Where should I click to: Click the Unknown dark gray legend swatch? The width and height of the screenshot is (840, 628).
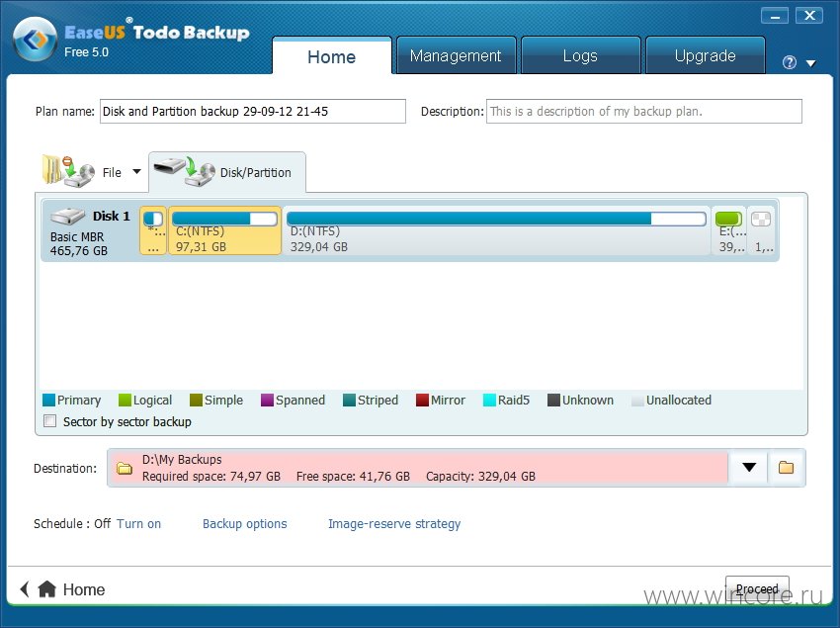(x=553, y=401)
